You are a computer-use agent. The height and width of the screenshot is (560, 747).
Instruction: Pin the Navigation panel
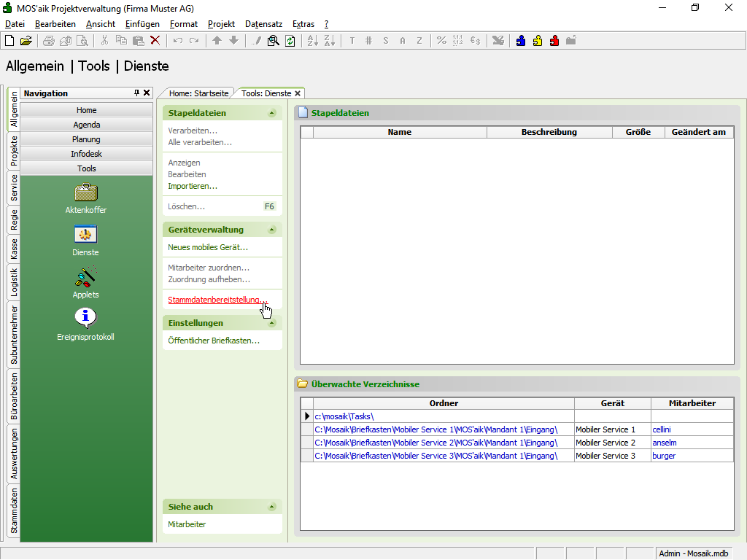point(136,93)
